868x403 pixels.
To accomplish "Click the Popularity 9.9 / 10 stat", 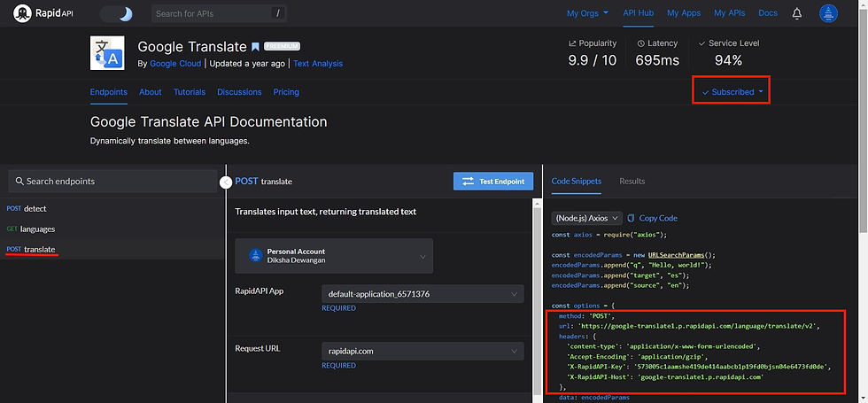I will point(593,53).
